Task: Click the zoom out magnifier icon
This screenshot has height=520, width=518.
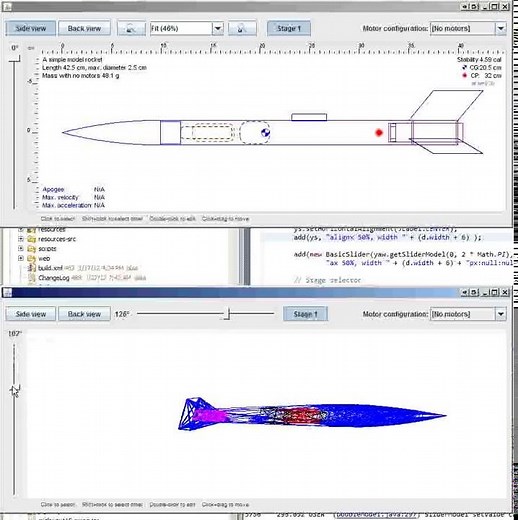Action: coord(131,28)
